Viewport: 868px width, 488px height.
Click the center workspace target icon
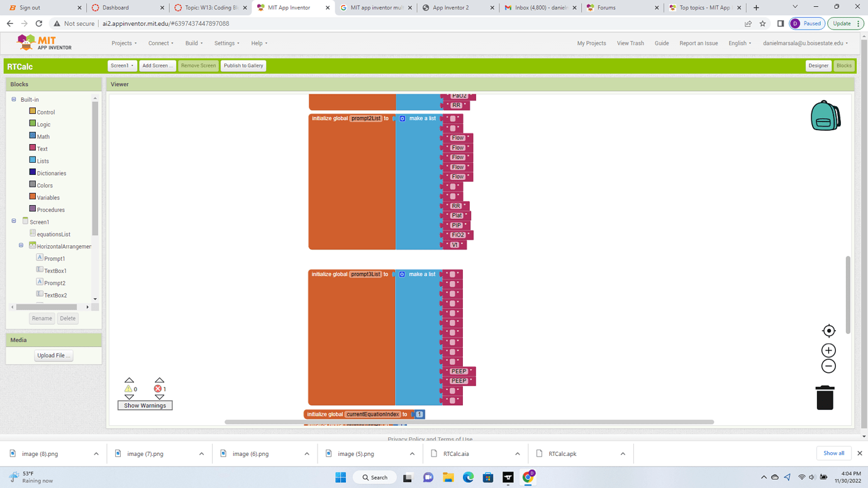(828, 331)
